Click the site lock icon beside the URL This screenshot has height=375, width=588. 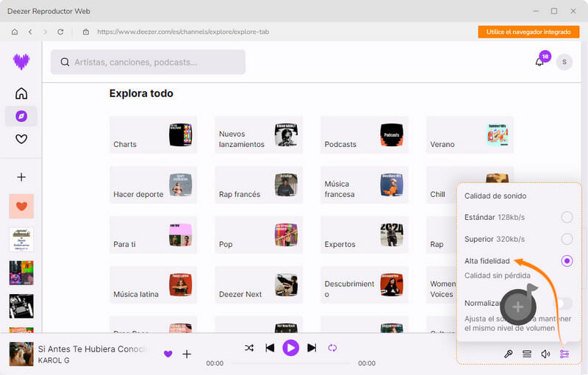pyautogui.click(x=86, y=32)
